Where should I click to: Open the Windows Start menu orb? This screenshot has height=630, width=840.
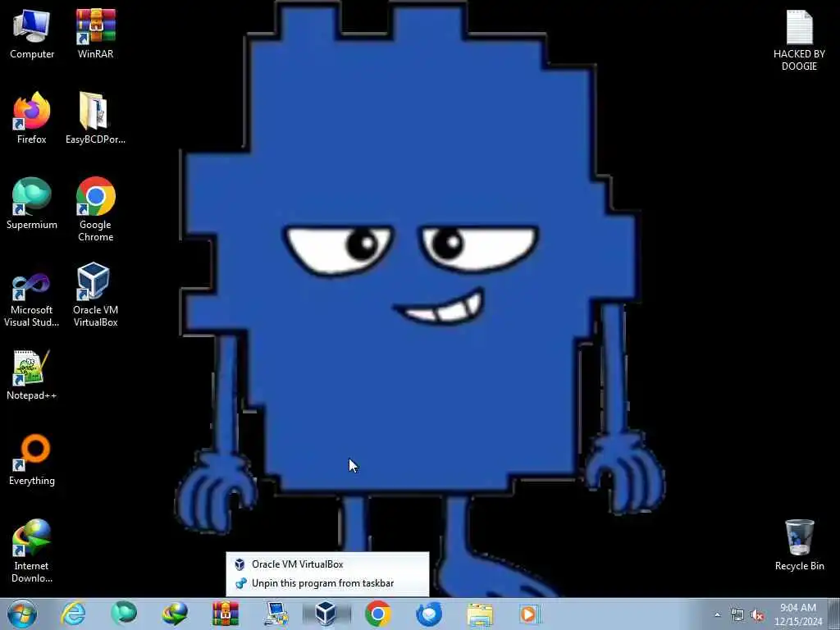point(22,614)
